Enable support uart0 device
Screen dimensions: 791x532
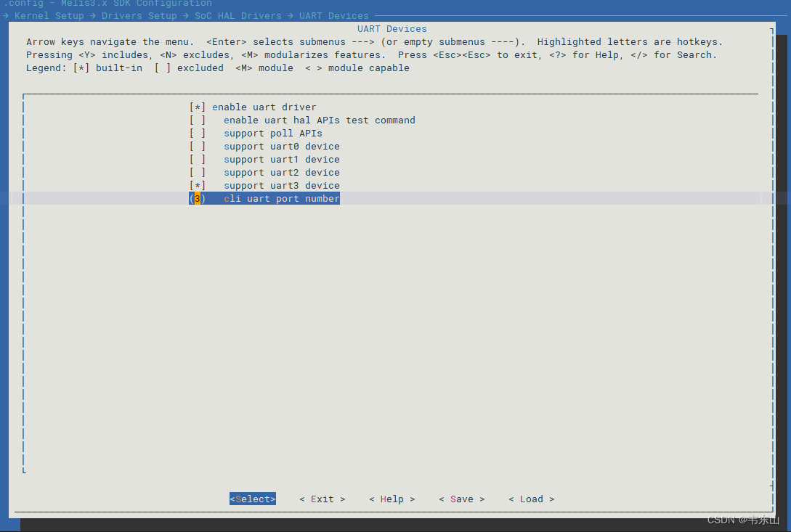coord(198,146)
